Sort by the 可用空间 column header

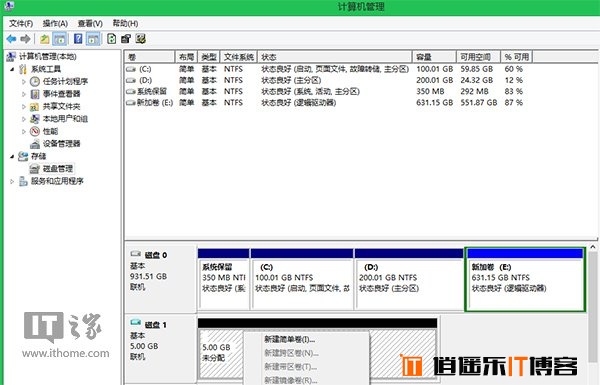[x=479, y=57]
